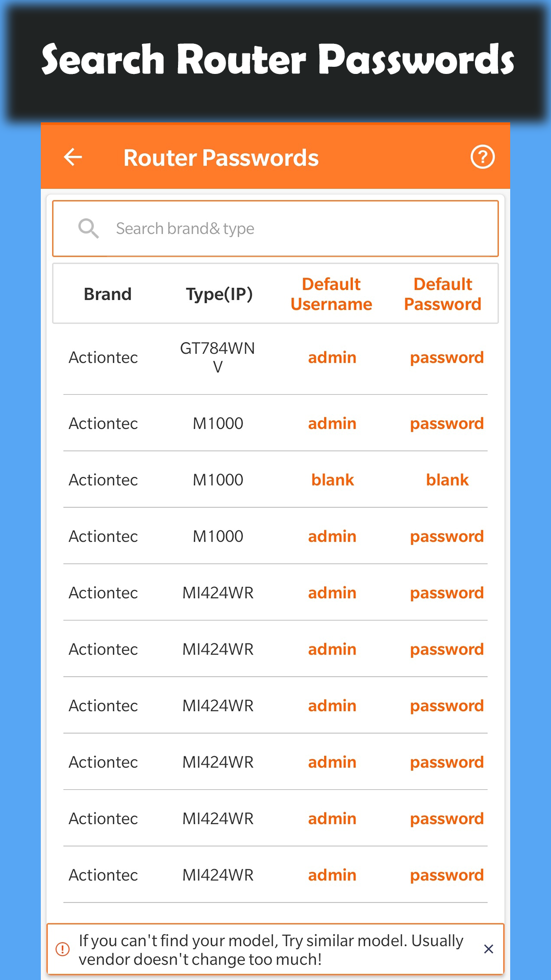
Task: Open the help icon in the top right
Action: click(x=482, y=157)
